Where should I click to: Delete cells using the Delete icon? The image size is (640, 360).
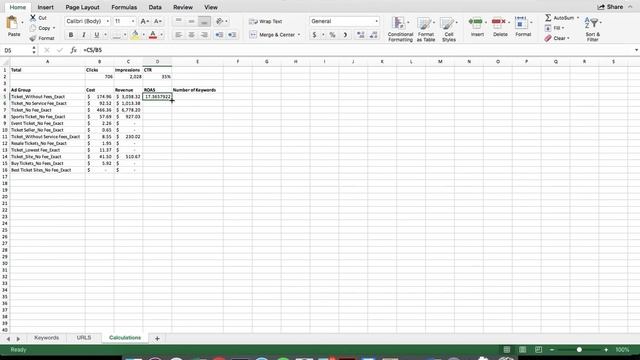(498, 22)
